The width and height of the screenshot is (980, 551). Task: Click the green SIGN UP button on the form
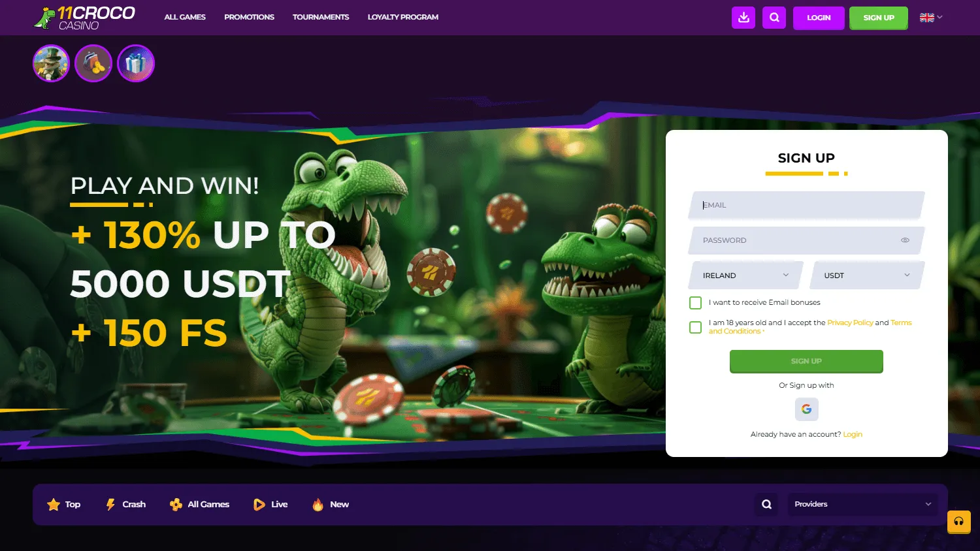click(x=806, y=361)
